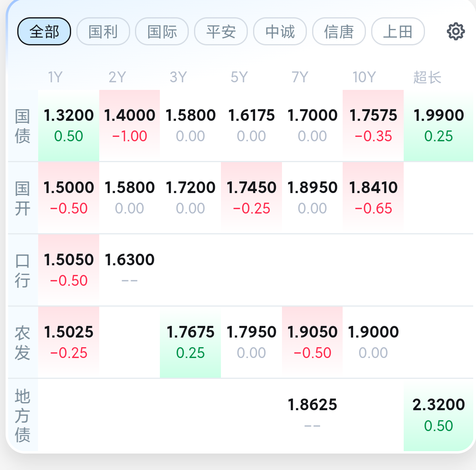476x470 pixels.
Task: Click the 10Y column header
Action: point(364,77)
